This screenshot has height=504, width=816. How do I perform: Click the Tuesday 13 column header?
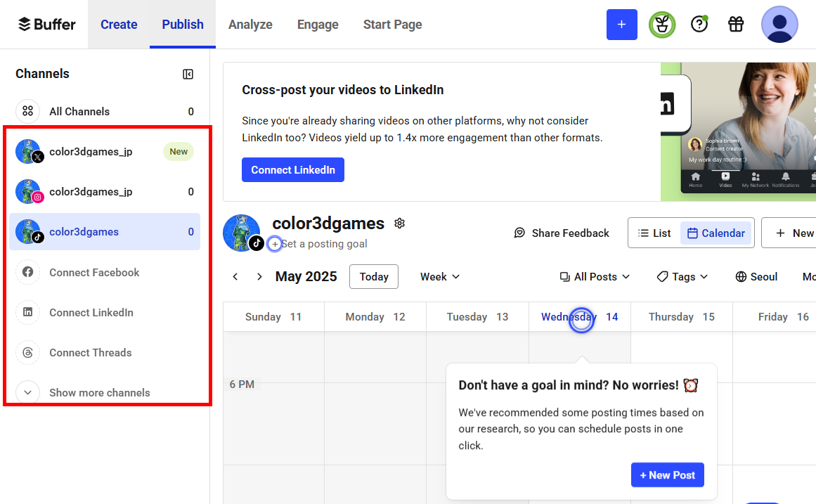(477, 316)
